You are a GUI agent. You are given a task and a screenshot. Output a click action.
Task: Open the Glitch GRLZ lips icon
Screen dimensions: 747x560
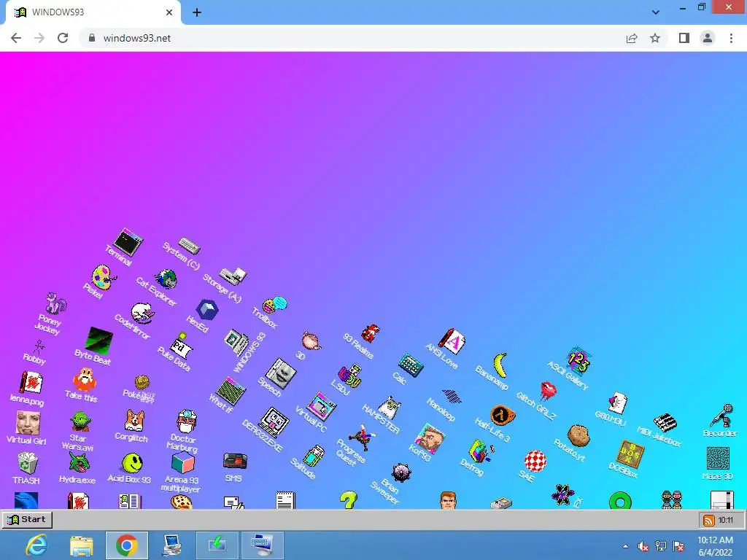click(x=548, y=390)
